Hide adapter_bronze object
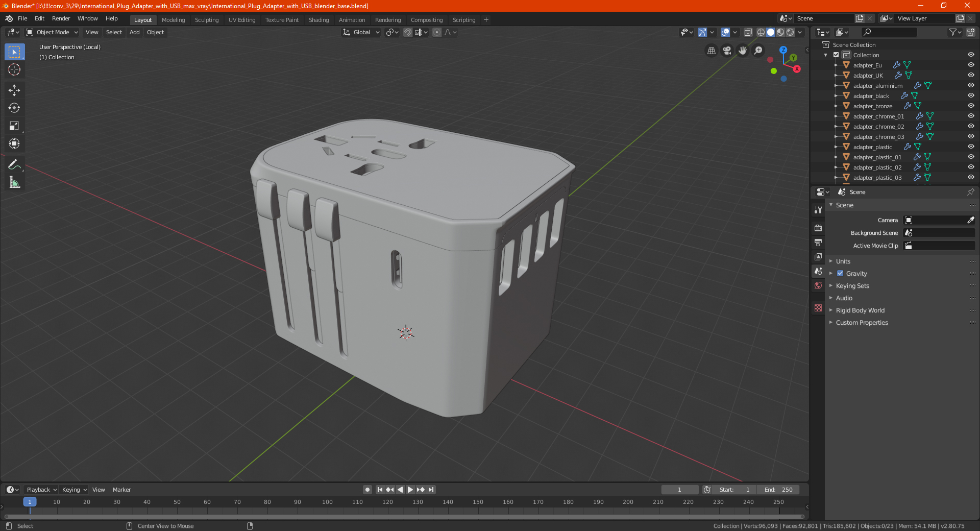This screenshot has height=531, width=980. pos(971,106)
